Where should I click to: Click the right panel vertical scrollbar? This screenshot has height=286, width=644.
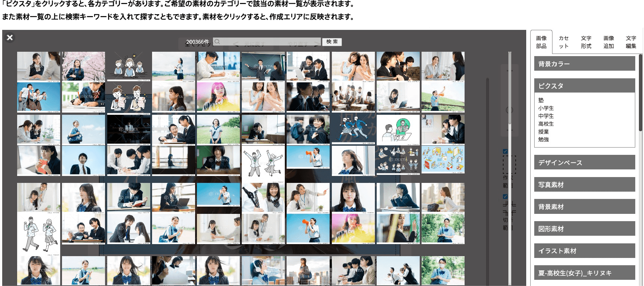pos(640,93)
